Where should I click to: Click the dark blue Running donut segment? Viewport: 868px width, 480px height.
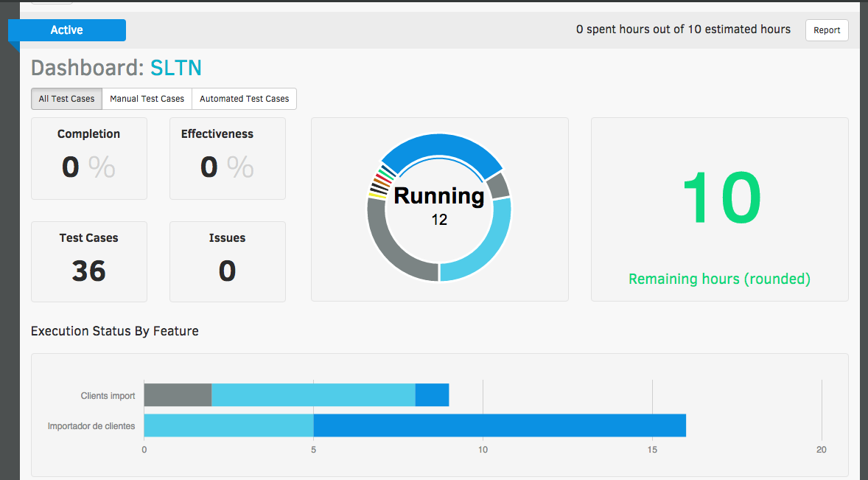[x=441, y=148]
